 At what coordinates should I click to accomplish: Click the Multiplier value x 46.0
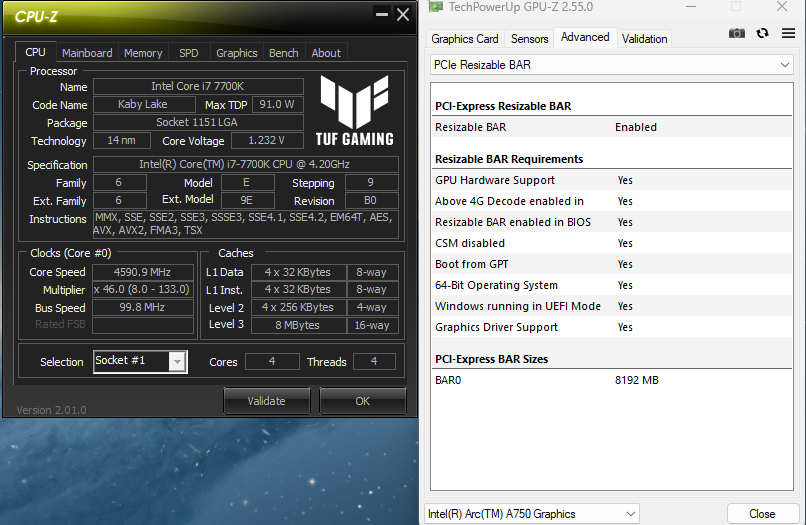[x=143, y=289]
